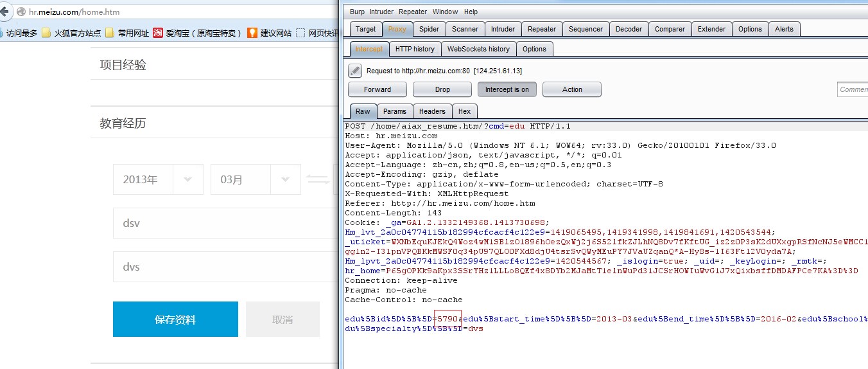The height and width of the screenshot is (369, 868).
Task: Select the WebSockets history sub-tab
Action: tap(478, 49)
